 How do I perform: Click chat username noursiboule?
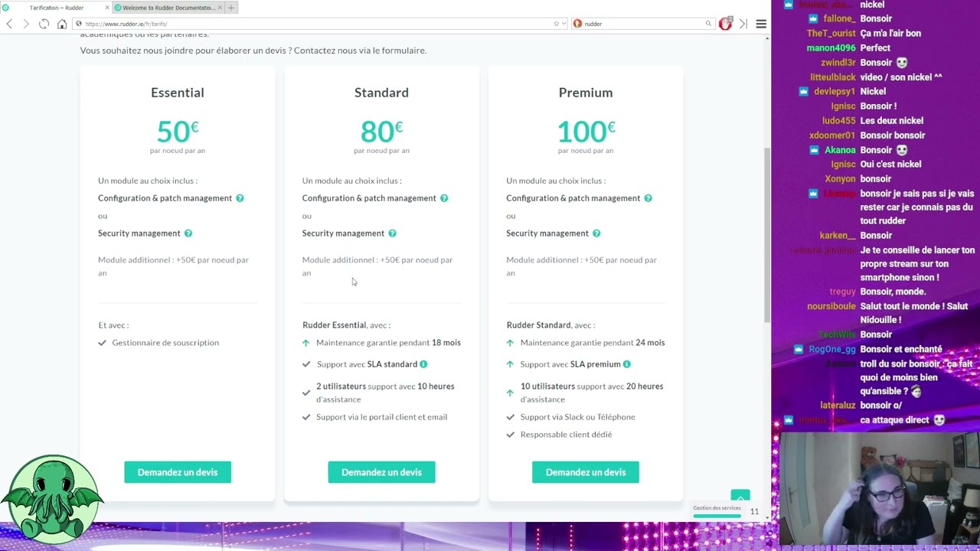[831, 306]
